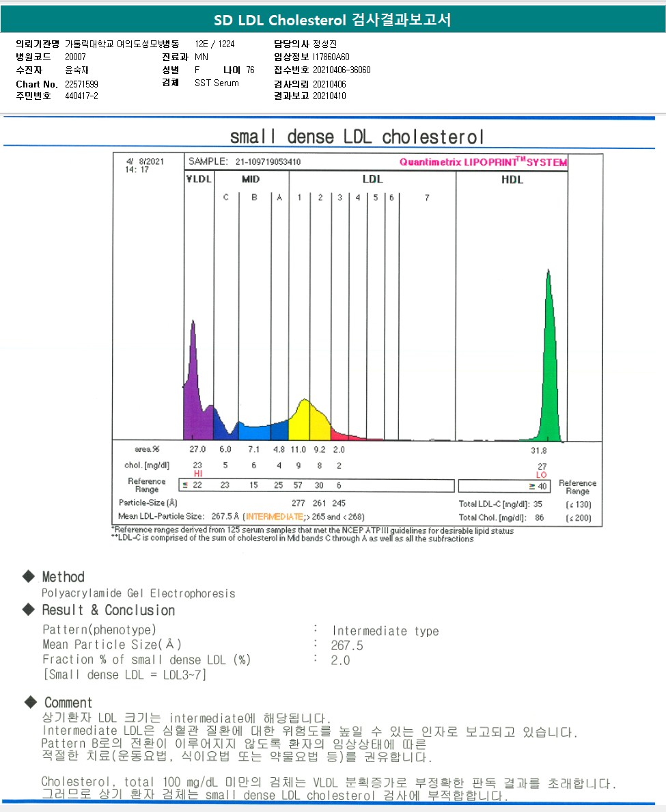Click clinical info value "I17860A60"

pyautogui.click(x=331, y=57)
